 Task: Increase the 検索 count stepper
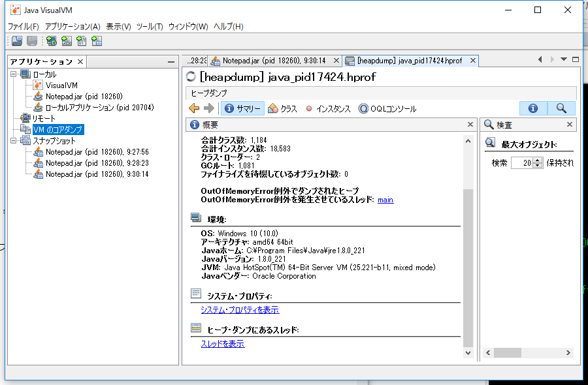538,161
